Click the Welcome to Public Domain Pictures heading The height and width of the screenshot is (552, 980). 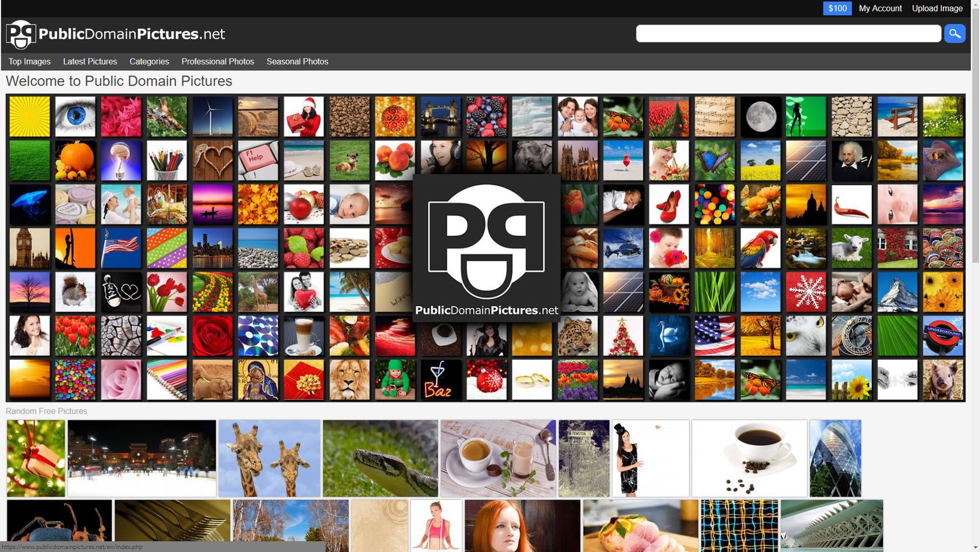coord(119,81)
